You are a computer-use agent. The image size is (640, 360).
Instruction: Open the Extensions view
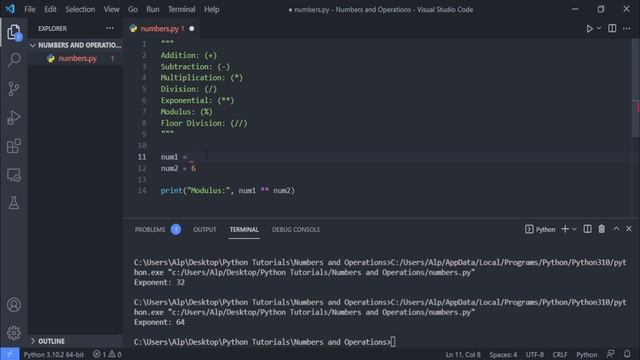coord(14,146)
